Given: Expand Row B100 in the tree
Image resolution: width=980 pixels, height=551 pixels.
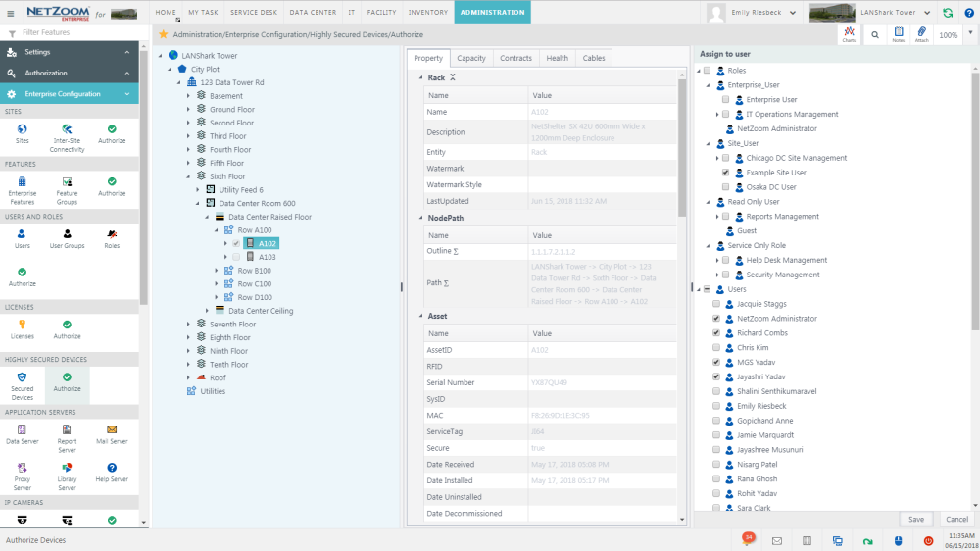Looking at the screenshot, I should pos(217,270).
